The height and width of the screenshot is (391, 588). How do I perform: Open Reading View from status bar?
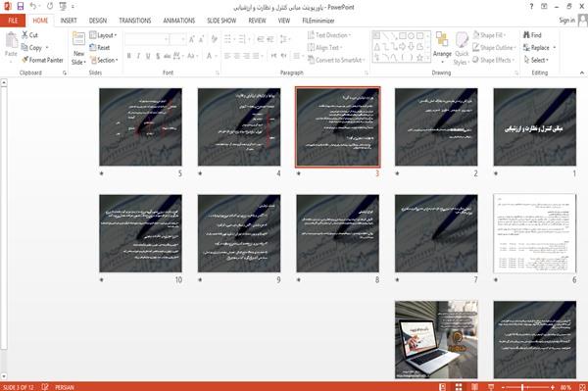tap(474, 387)
